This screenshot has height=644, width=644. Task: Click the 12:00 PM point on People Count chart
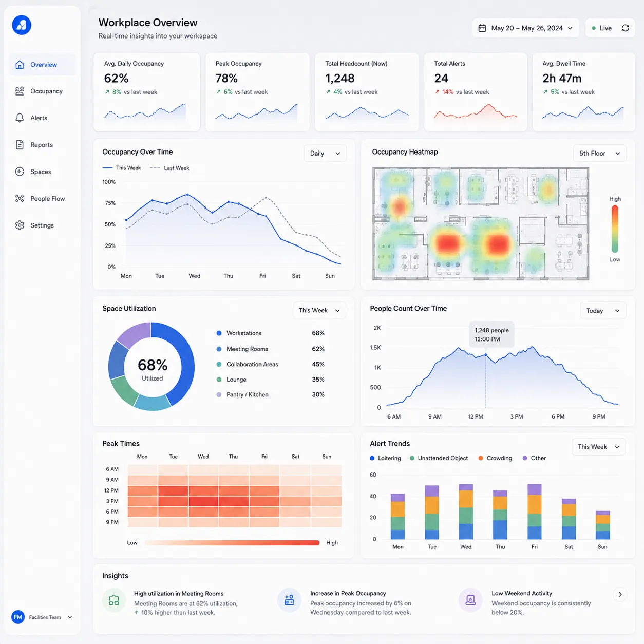pos(486,355)
